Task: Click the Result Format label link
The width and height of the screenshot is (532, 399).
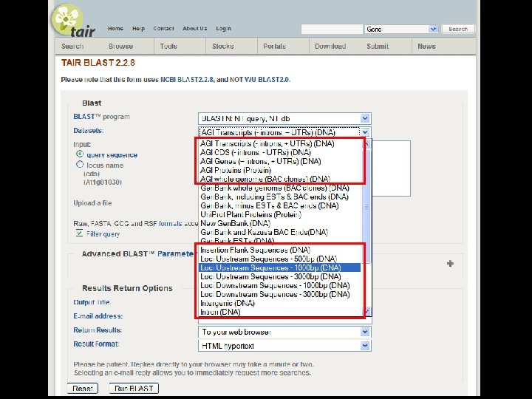Action: tap(96, 344)
